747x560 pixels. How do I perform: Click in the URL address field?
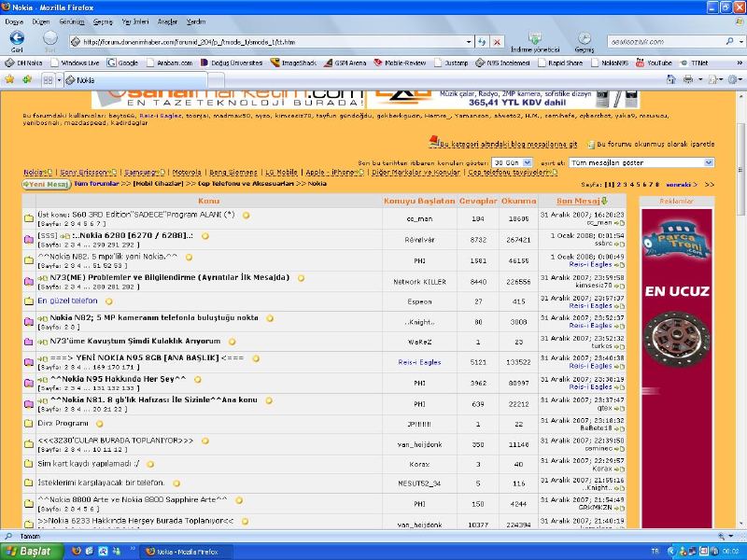[272, 42]
